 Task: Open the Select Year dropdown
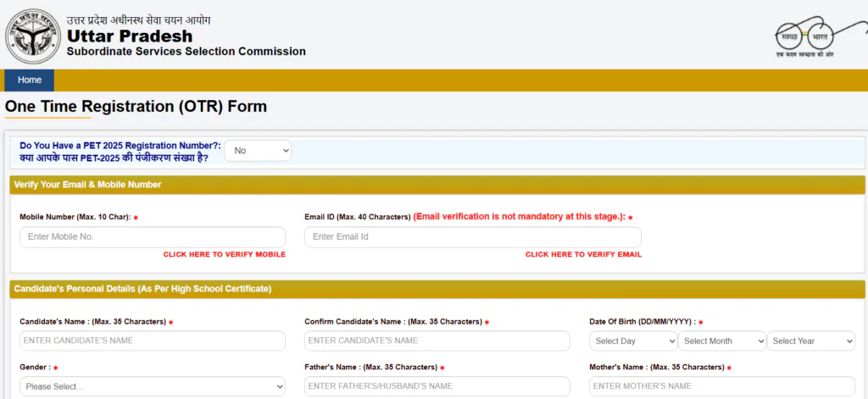811,341
